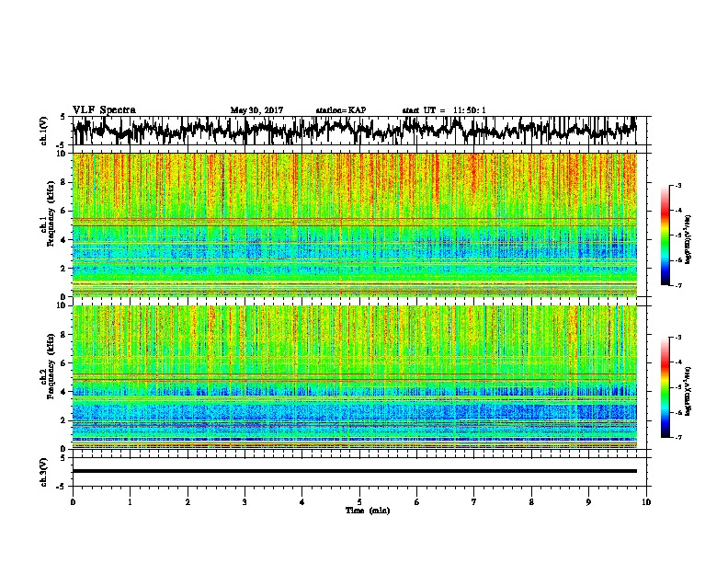
Task: Click the ch.1 "Frequency (kHz)" axis label
Action: [x=51, y=213]
